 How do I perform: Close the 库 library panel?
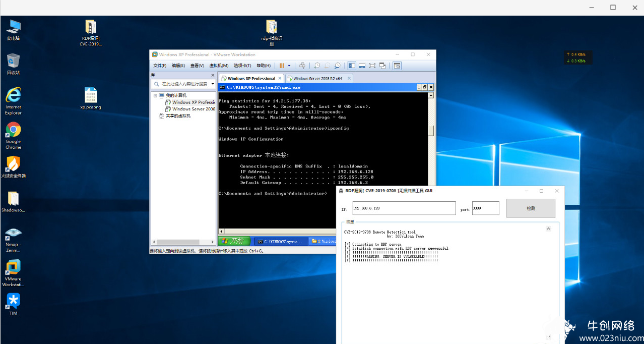tap(213, 75)
